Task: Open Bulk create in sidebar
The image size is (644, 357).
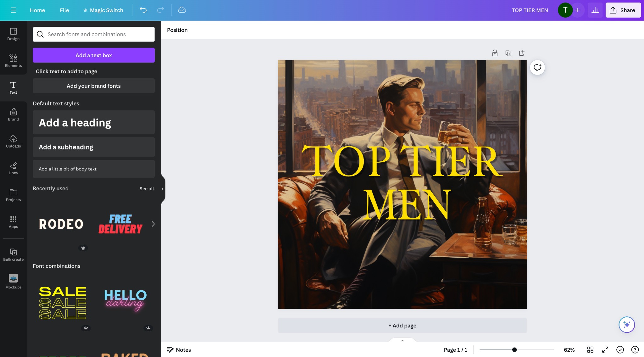Action: pyautogui.click(x=13, y=255)
